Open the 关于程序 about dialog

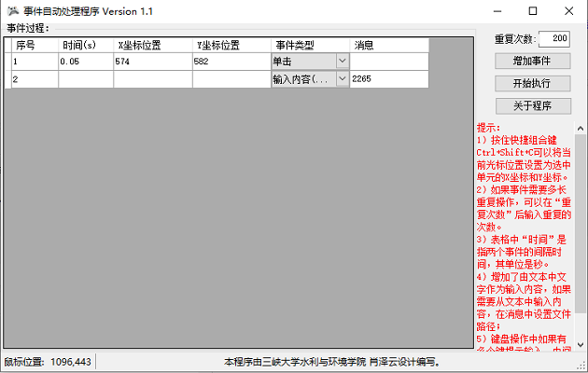click(x=533, y=106)
